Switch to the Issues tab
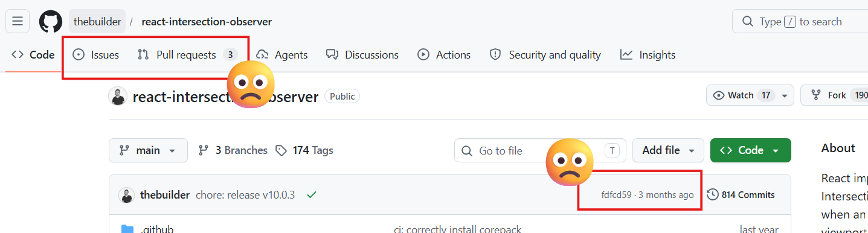This screenshot has width=868, height=233. tap(96, 55)
